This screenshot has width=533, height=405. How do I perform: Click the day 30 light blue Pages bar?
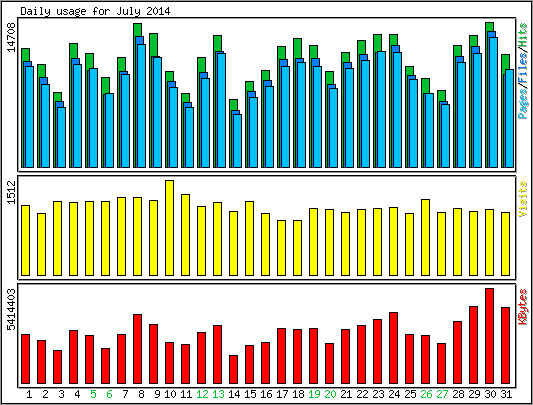[493, 102]
